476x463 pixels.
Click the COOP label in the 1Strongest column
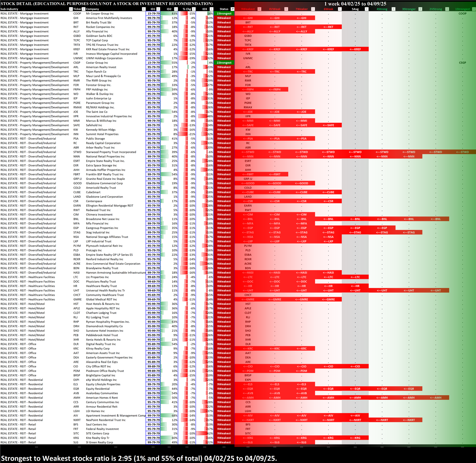click(x=462, y=14)
